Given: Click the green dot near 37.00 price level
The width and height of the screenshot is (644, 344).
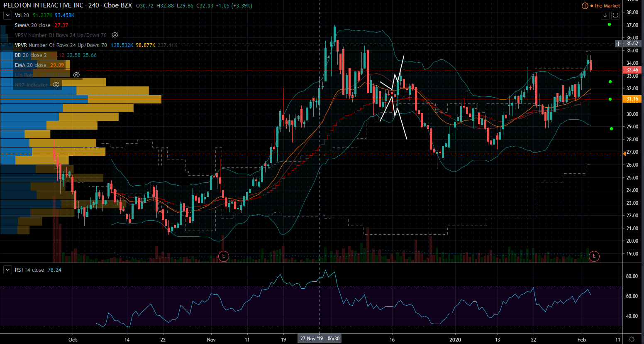Looking at the screenshot, I should point(609,25).
